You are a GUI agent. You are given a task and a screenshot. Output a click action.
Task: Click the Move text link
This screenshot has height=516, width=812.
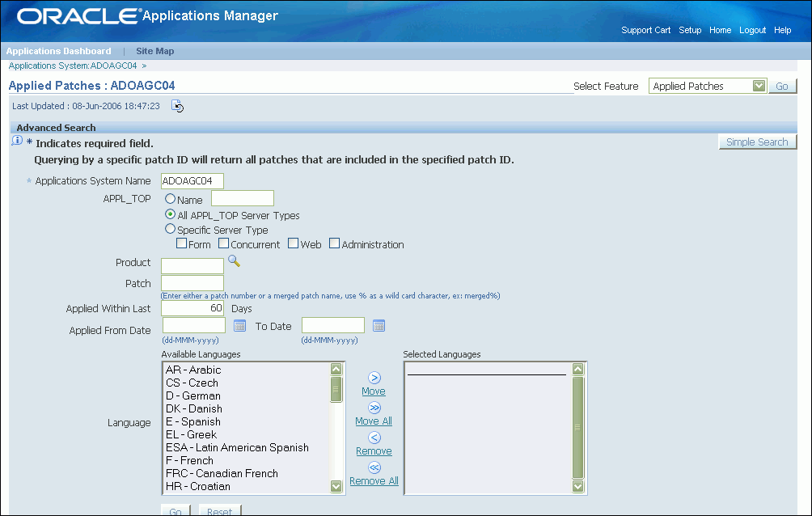tap(374, 391)
